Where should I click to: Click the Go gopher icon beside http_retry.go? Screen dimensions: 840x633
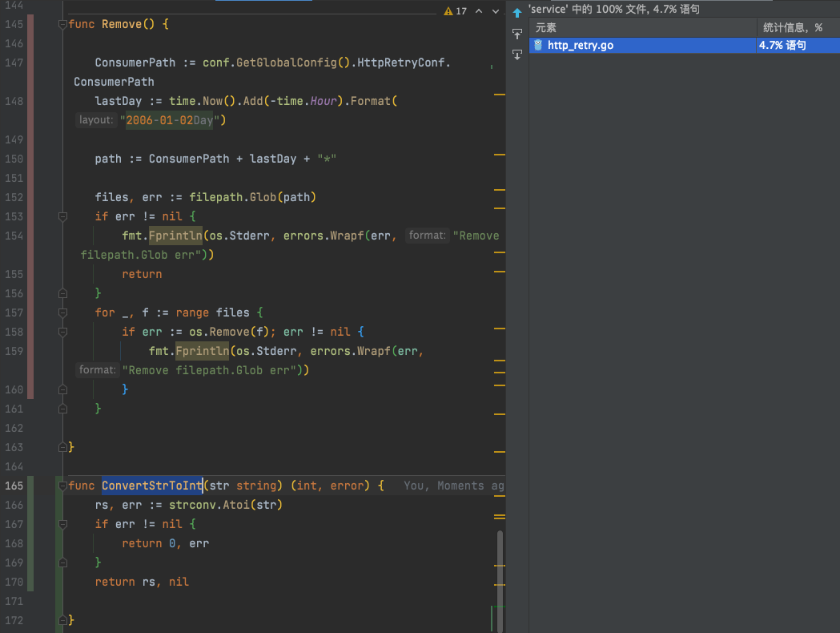click(x=539, y=46)
